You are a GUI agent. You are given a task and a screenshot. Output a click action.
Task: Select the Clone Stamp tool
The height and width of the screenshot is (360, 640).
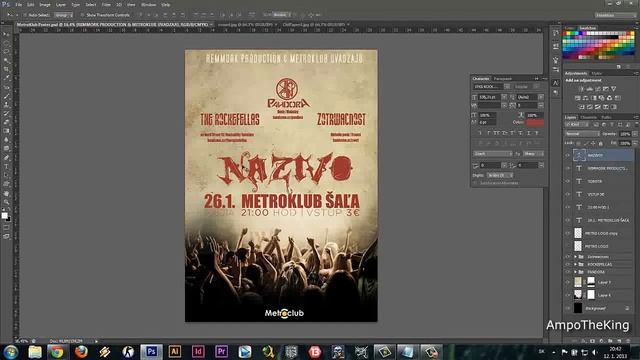click(6, 104)
